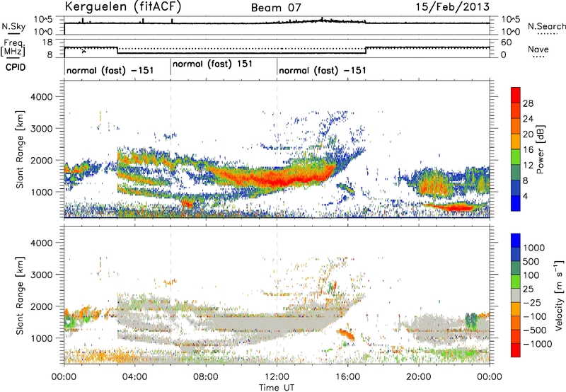Click the 'Kerguelen (fitACF)' plot title
This screenshot has width=566, height=392.
(x=123, y=7)
